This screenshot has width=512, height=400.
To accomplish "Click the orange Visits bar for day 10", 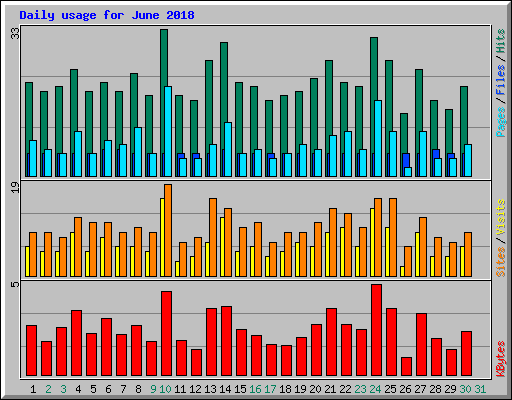I will 168,230.
